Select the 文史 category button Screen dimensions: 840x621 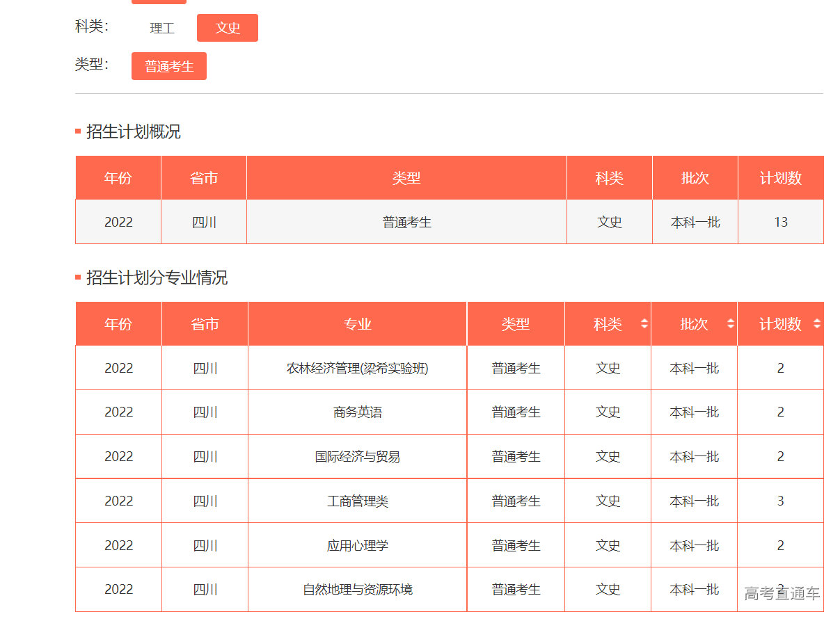[227, 28]
